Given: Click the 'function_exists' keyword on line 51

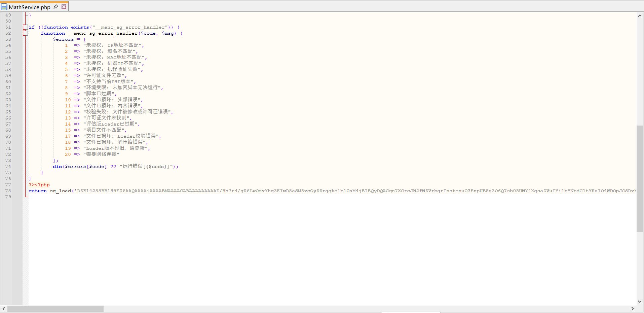Looking at the screenshot, I should (66, 27).
